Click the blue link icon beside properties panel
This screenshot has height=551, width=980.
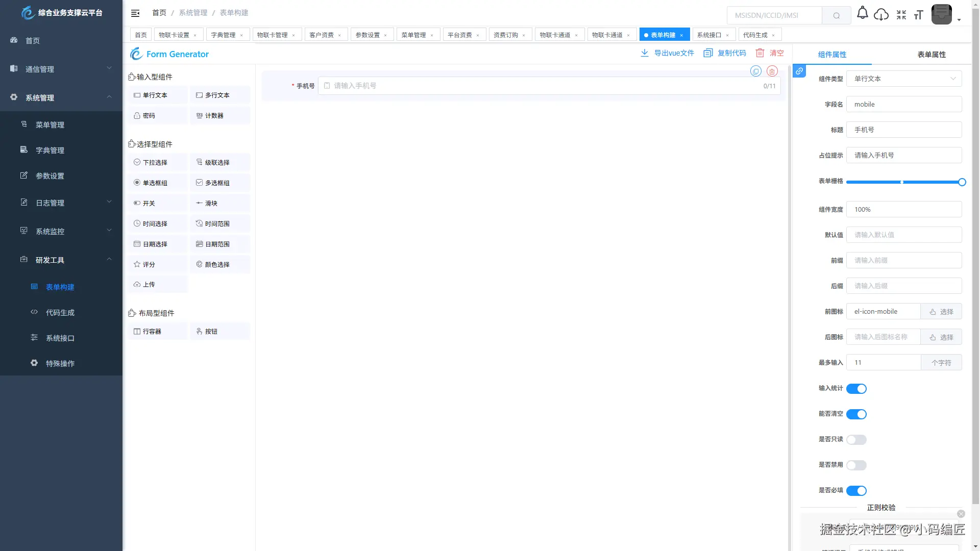tap(799, 71)
